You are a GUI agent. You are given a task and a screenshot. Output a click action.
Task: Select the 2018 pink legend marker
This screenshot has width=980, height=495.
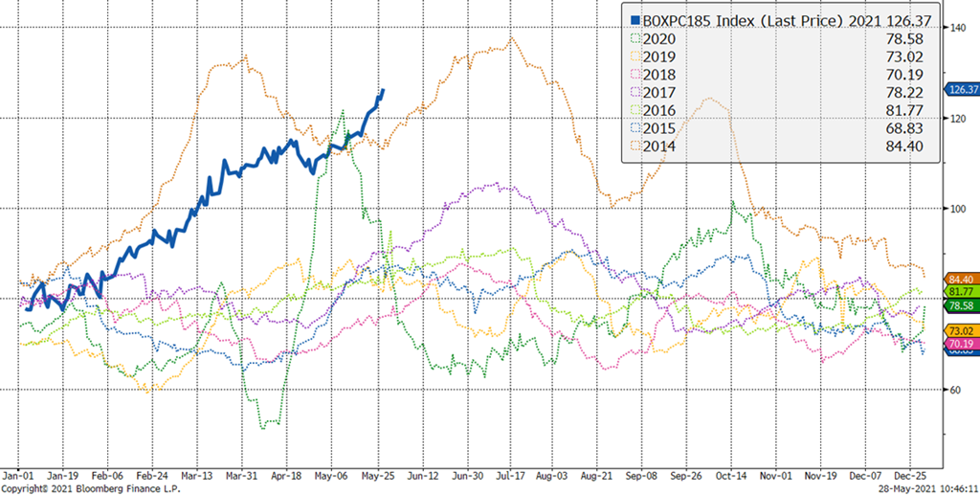point(633,75)
